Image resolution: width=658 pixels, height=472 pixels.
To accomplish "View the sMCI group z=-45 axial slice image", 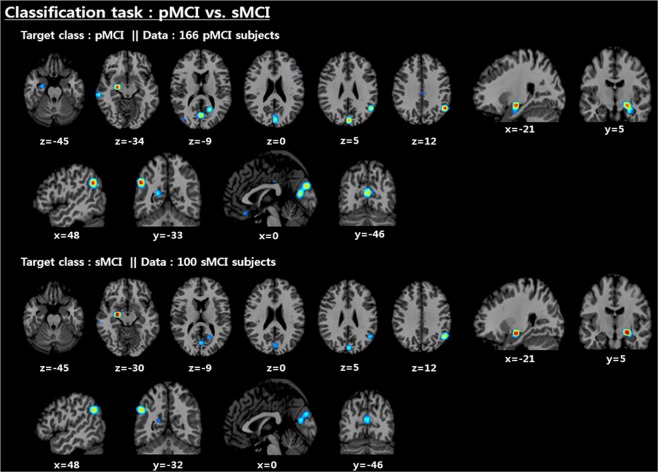I will pyautogui.click(x=53, y=318).
